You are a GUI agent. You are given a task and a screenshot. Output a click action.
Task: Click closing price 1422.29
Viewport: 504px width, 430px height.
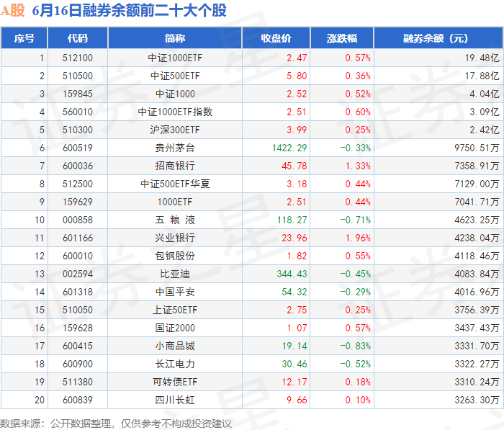[x=289, y=148]
